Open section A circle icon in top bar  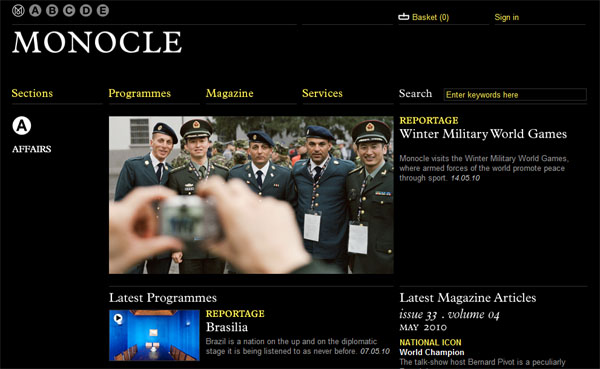pos(35,11)
